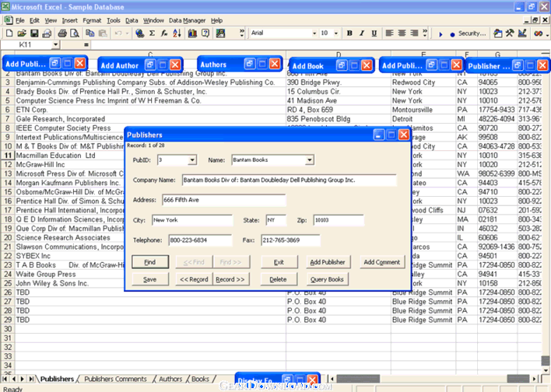This screenshot has height=392, width=551.
Task: Click the Add Comment button
Action: (x=382, y=262)
